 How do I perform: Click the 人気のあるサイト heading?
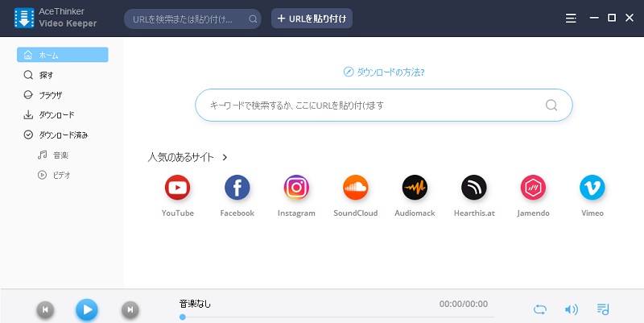point(180,157)
